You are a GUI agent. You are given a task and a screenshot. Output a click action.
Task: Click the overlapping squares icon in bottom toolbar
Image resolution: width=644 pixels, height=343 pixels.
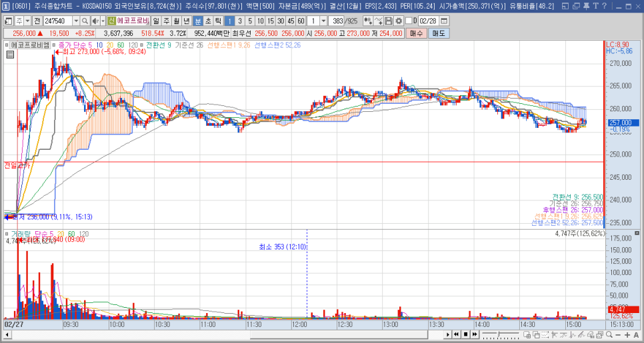tap(537, 334)
